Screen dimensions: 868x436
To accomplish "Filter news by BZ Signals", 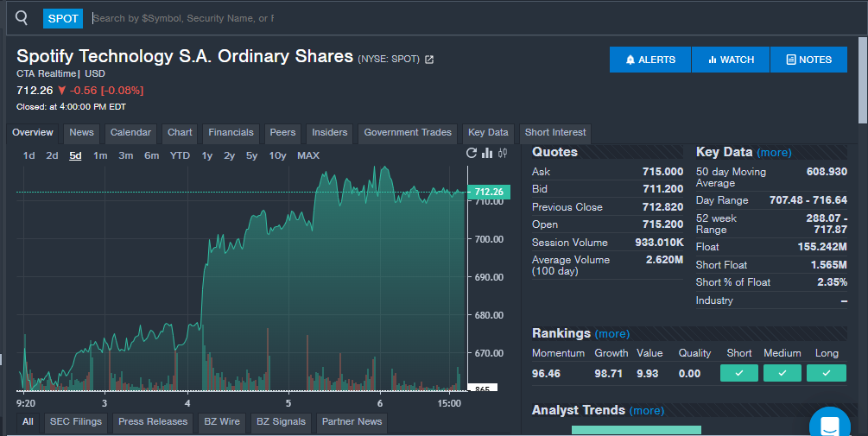I will pyautogui.click(x=282, y=421).
